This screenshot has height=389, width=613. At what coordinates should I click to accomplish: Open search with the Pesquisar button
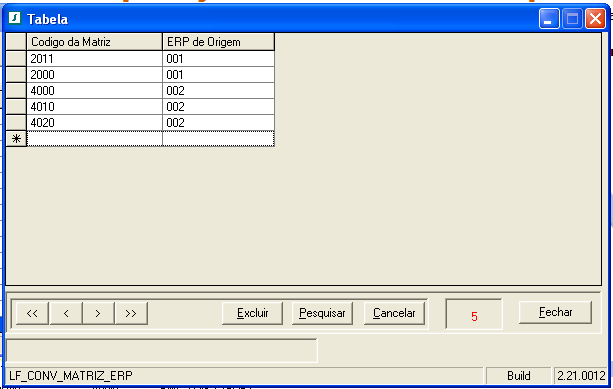(x=322, y=313)
